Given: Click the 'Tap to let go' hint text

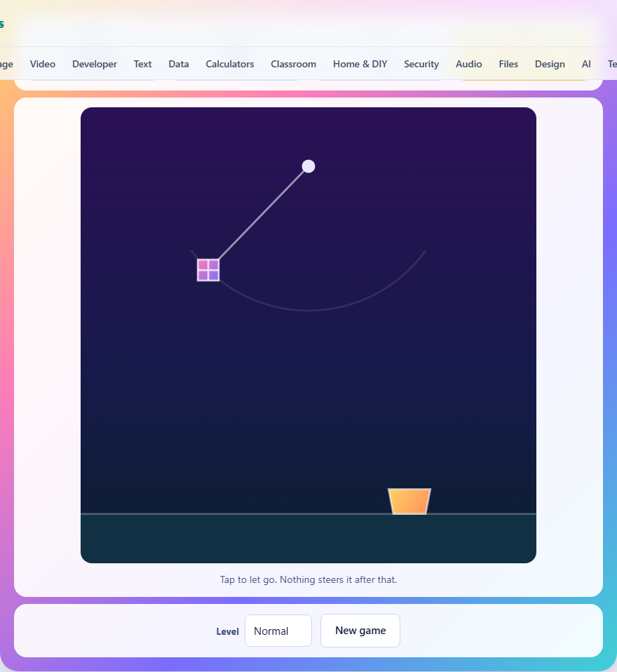Looking at the screenshot, I should point(308,579).
